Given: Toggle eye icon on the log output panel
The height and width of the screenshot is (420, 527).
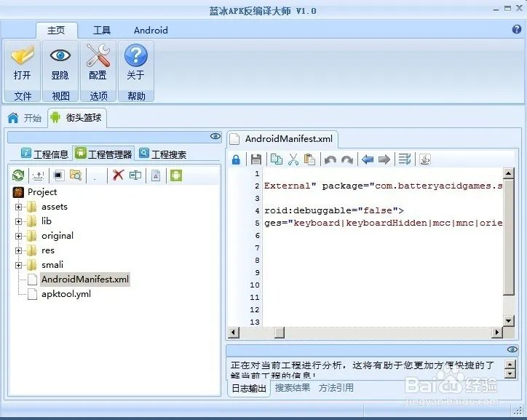Looking at the screenshot, I should click(512, 350).
